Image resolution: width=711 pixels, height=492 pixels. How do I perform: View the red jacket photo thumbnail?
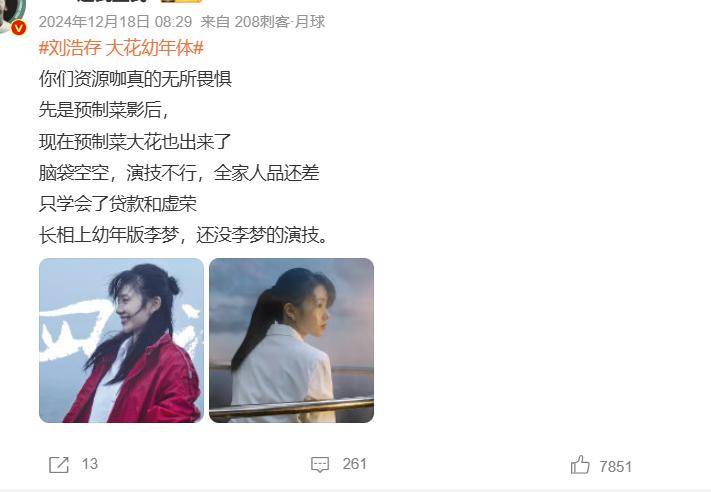click(121, 340)
